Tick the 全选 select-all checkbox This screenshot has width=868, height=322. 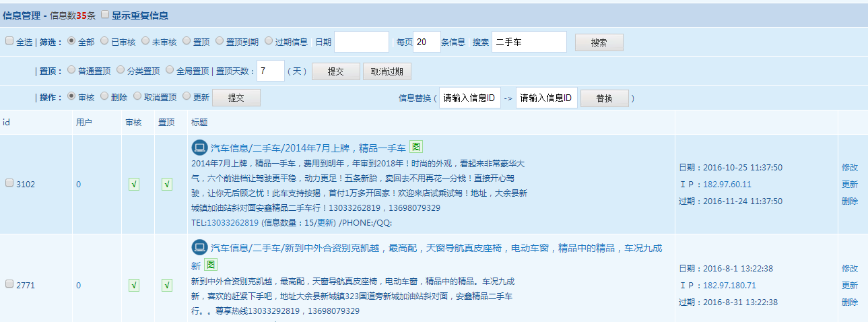coord(9,41)
